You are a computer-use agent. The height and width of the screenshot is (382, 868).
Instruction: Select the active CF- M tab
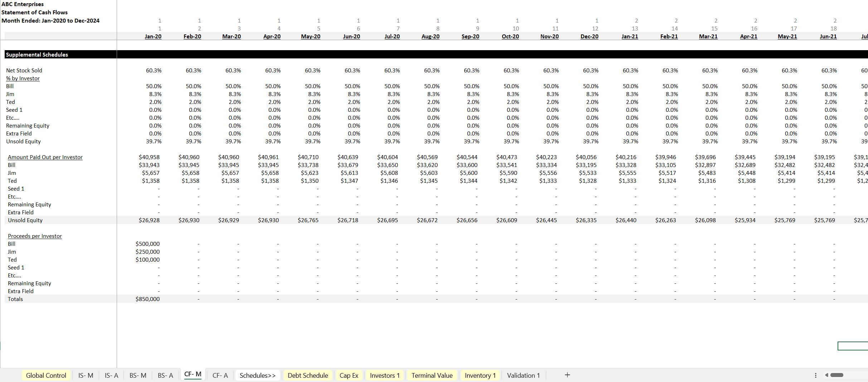coord(193,374)
